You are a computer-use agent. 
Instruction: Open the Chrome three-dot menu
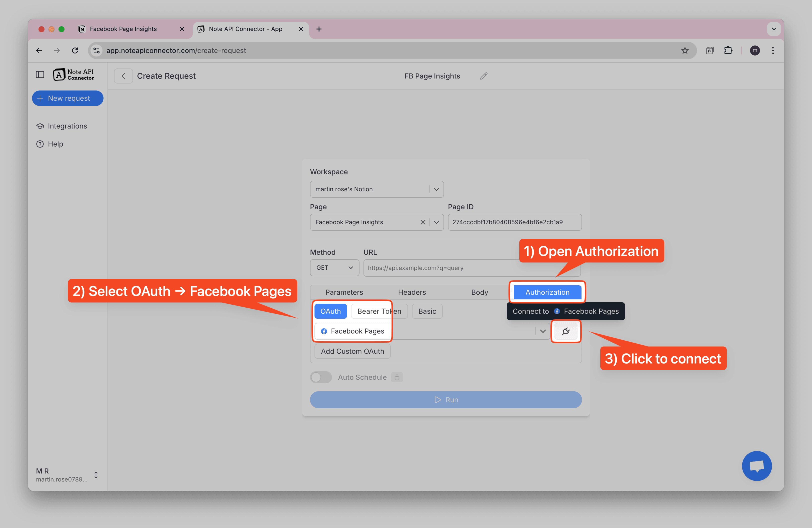(x=773, y=50)
